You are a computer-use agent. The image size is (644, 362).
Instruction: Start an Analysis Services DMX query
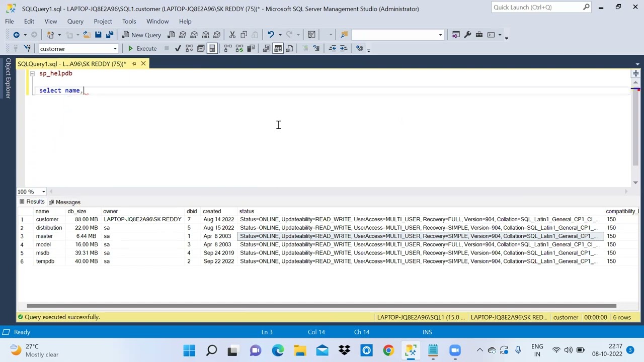(x=194, y=35)
